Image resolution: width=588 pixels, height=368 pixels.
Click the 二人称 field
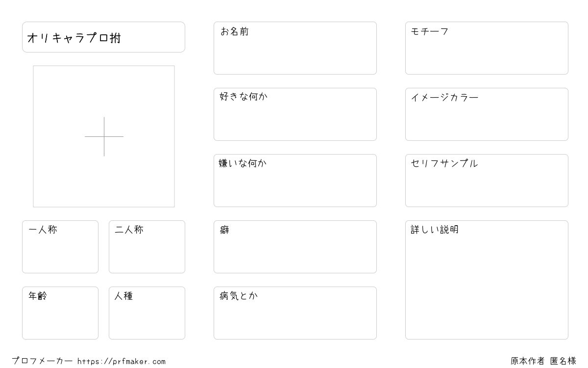[x=147, y=247]
